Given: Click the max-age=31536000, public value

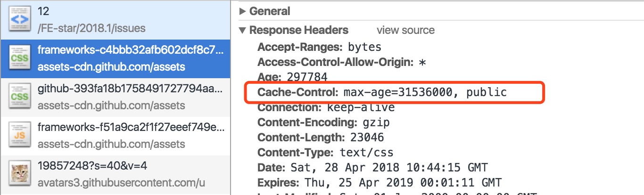Looking at the screenshot, I should click(425, 92).
